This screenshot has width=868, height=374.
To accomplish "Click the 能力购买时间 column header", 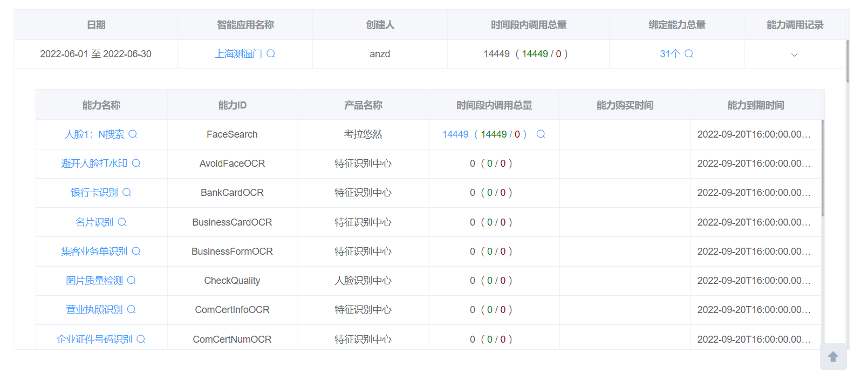I will coord(625,105).
